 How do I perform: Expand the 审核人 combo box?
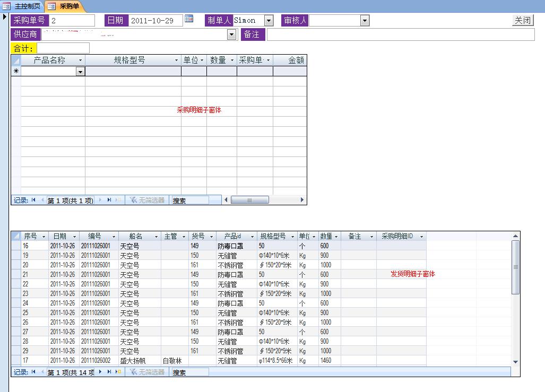click(x=365, y=21)
